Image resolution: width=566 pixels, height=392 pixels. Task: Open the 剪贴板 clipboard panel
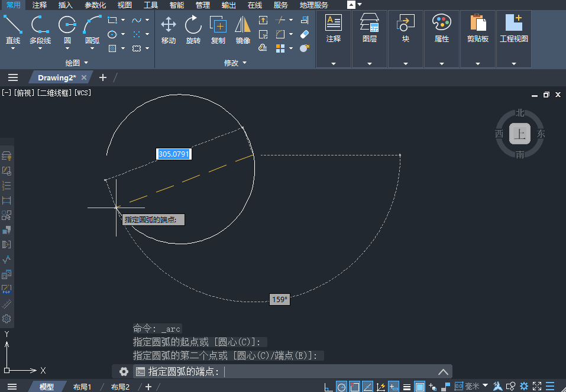(477, 39)
